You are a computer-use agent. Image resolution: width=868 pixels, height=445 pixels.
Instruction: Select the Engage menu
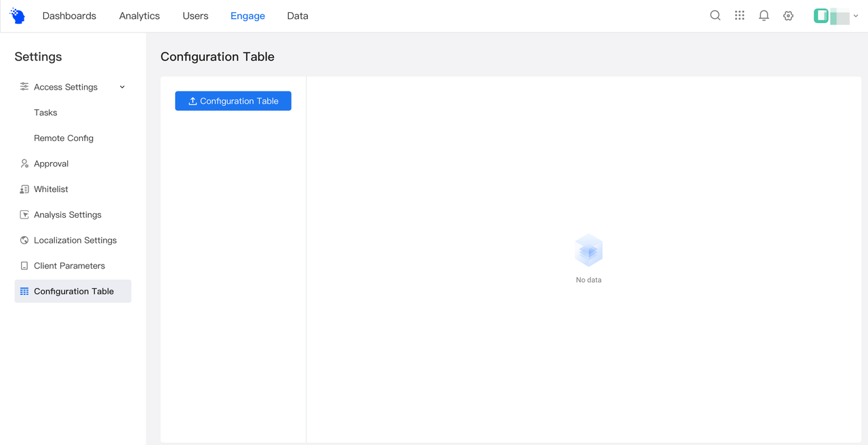point(248,16)
